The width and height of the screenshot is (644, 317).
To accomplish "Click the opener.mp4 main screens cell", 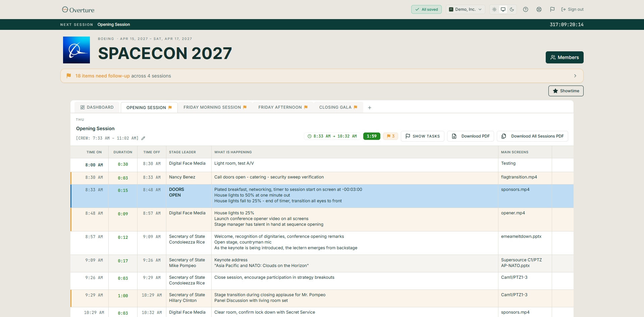I will point(525,220).
